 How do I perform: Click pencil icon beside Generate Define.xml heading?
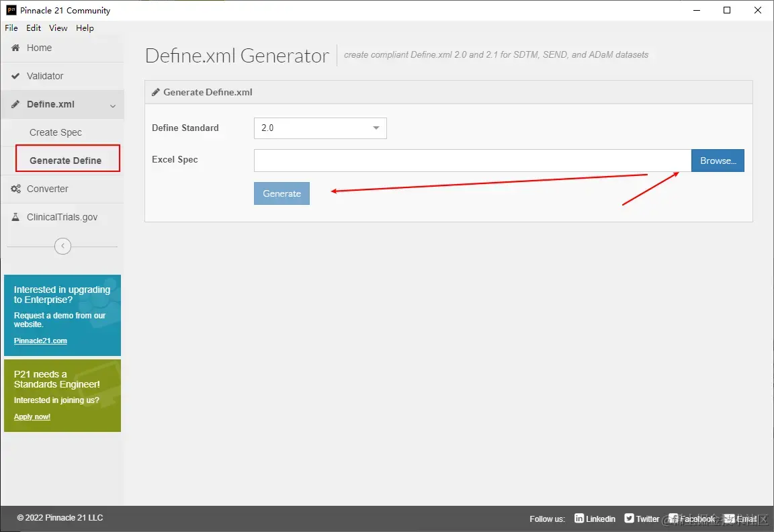click(155, 92)
